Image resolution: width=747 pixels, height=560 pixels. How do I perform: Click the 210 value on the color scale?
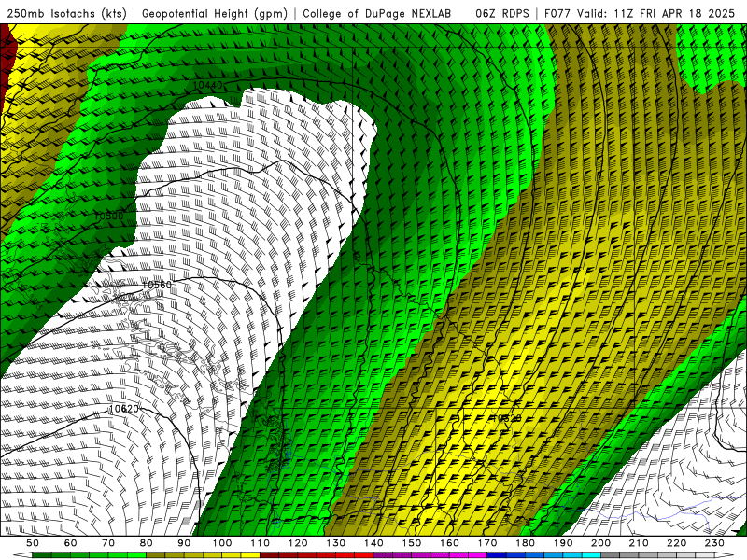click(639, 543)
